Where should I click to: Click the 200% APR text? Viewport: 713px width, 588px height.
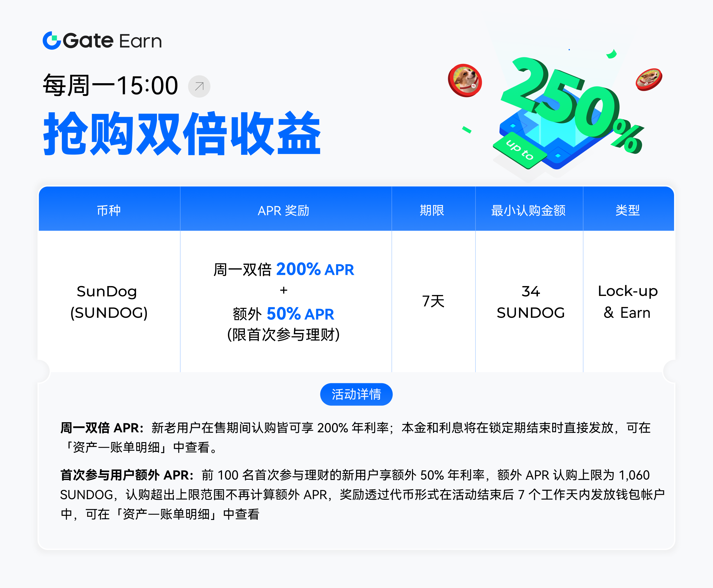point(315,269)
